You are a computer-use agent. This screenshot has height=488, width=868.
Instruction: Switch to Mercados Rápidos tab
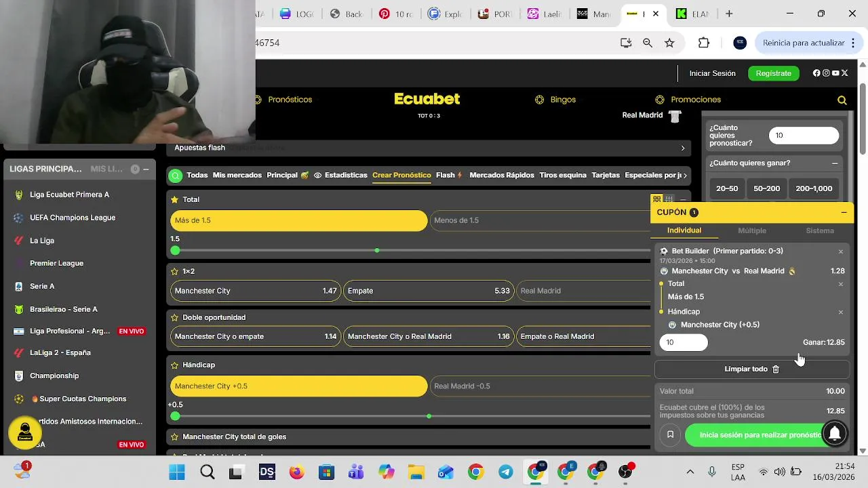click(502, 176)
